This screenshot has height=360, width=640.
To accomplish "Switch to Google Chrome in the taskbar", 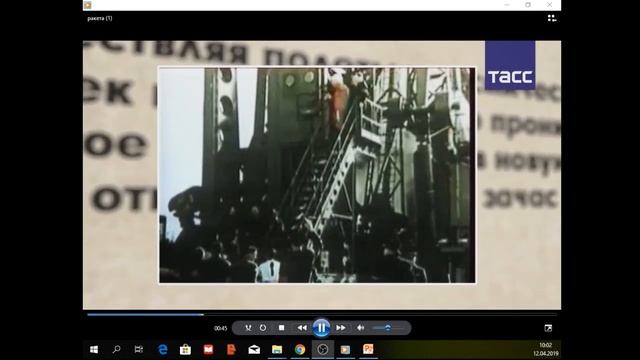I will [x=300, y=349].
